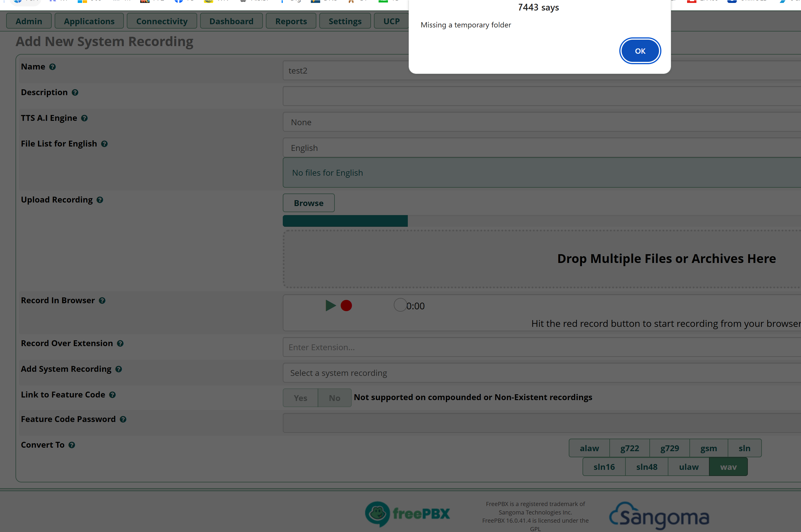Click the Description help question icon

pyautogui.click(x=75, y=93)
